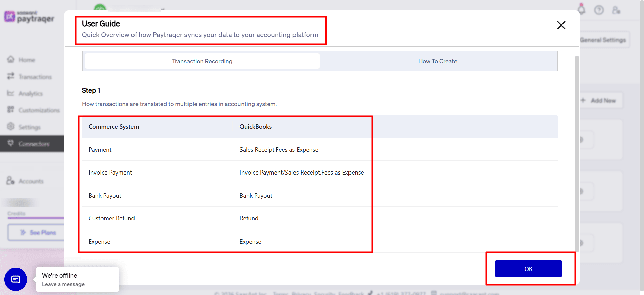Open Home in the sidebar
The width and height of the screenshot is (644, 295).
(27, 60)
